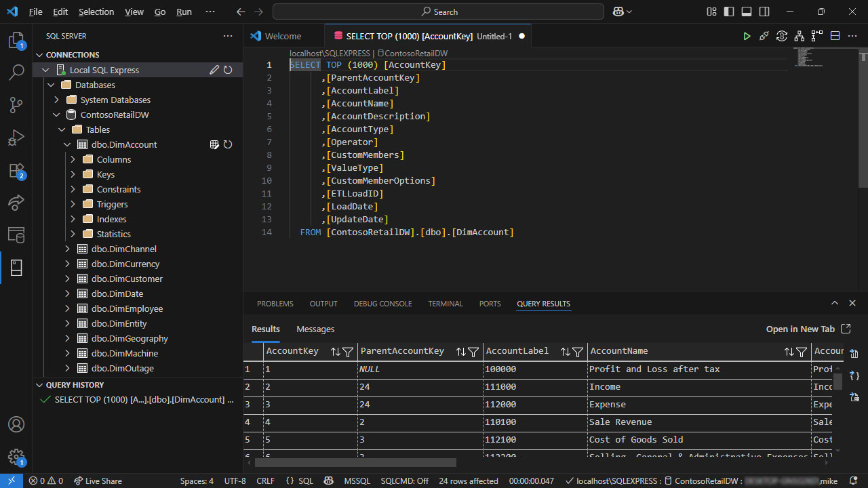Open the Run and Debug view
Viewport: 868px width, 488px height.
point(16,138)
